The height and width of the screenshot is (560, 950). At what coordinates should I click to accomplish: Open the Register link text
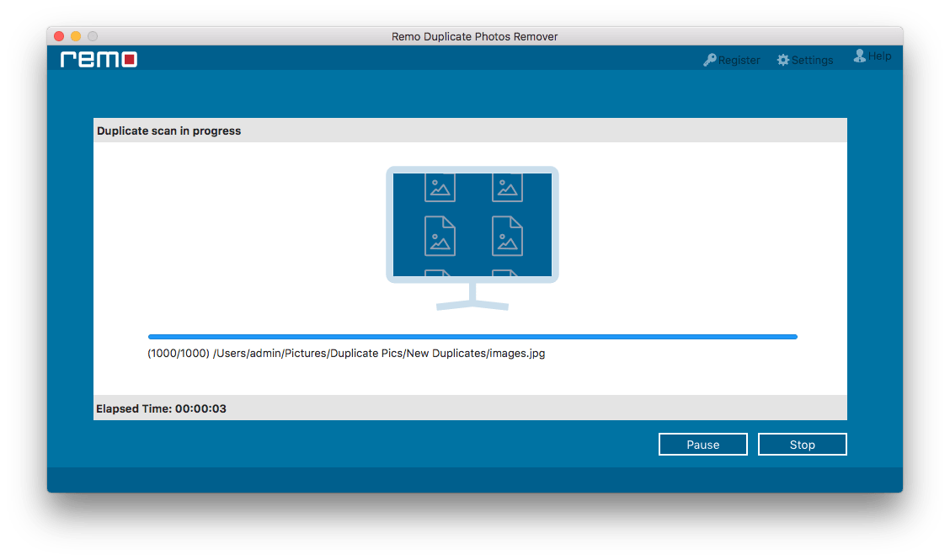739,60
